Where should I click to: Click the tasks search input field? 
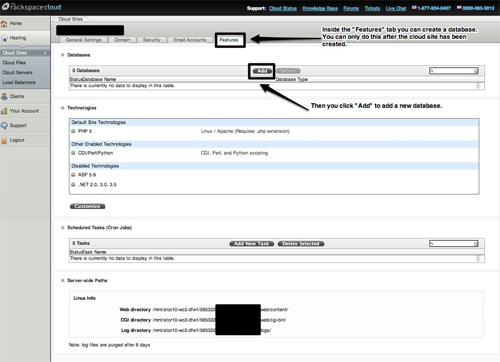[454, 243]
